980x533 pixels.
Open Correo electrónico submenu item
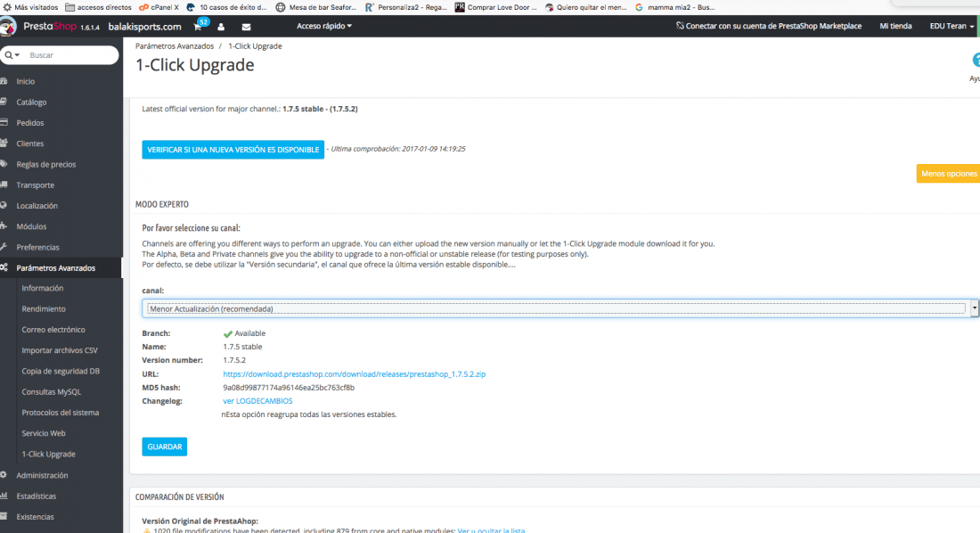(x=53, y=330)
